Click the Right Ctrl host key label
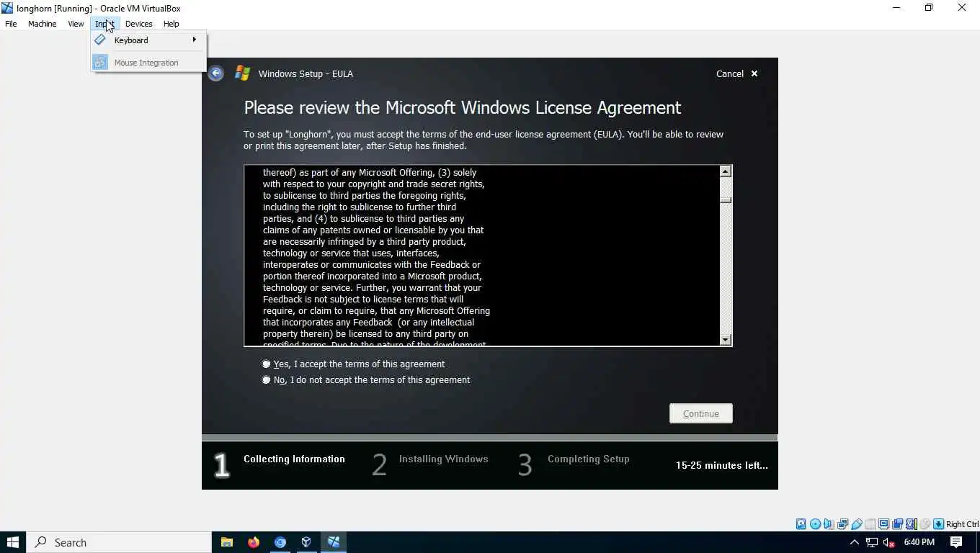Viewport: 980px width, 553px height. point(962,524)
